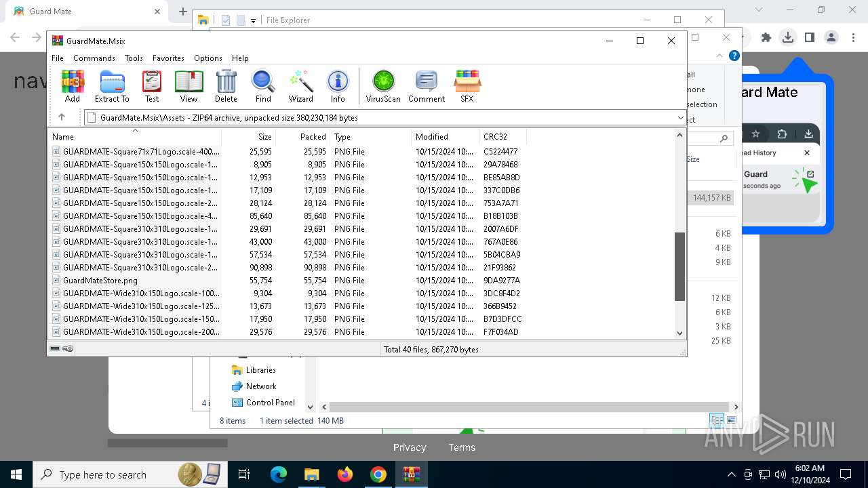Click the Find magnifier icon
The width and height of the screenshot is (868, 488).
click(x=263, y=86)
